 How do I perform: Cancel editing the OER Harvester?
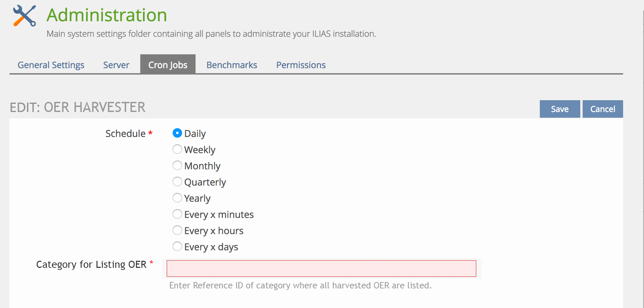click(x=603, y=109)
